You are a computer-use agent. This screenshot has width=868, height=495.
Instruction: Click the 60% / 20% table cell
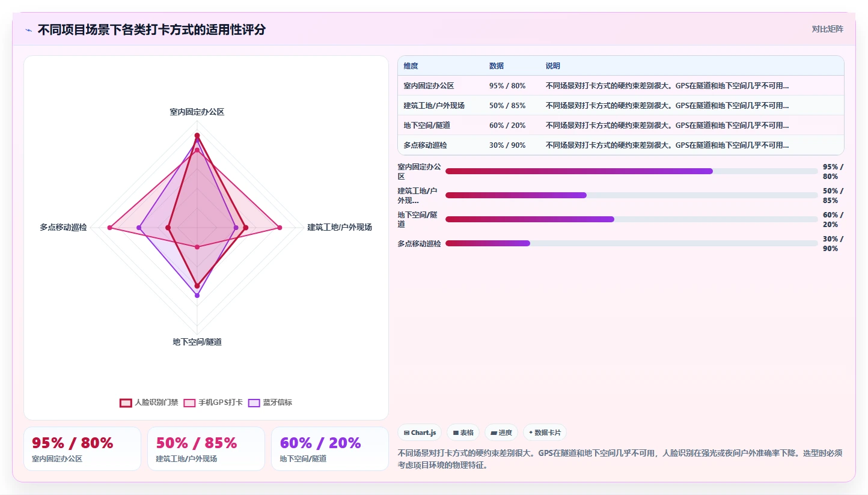tap(507, 126)
